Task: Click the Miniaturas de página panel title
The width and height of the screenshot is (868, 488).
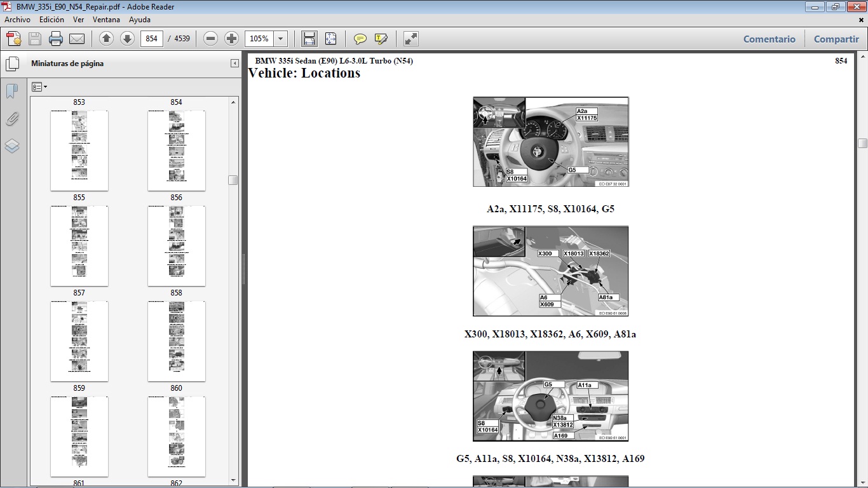Action: [x=67, y=64]
